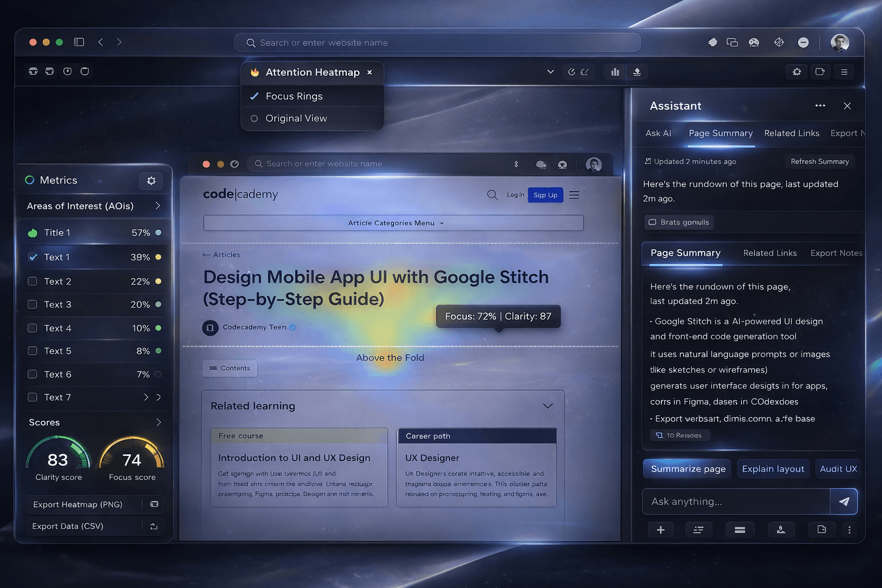Click the minus circle icon in top bar
Image resolution: width=882 pixels, height=588 pixels.
coord(803,42)
